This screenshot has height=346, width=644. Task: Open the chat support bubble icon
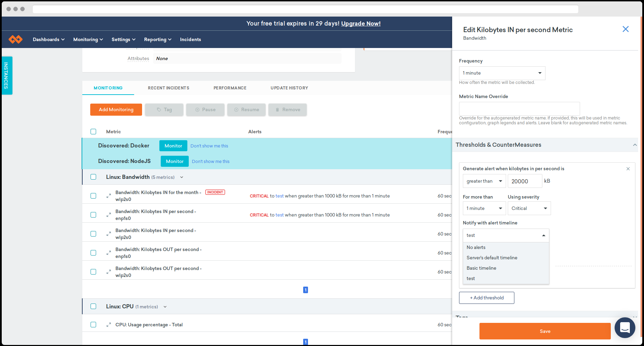click(625, 327)
